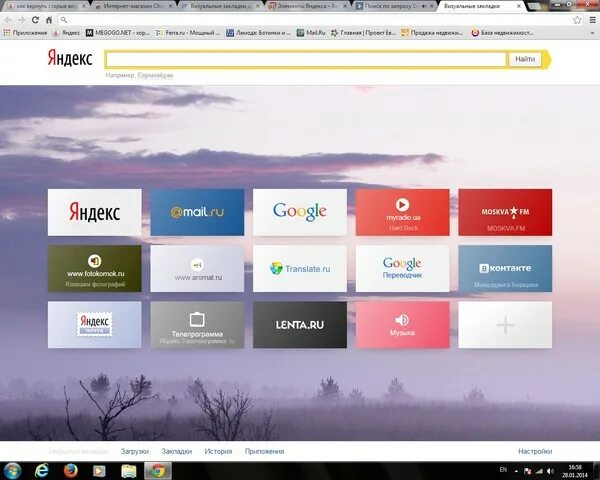Viewport: 600px width, 480px height.
Task: Open the Google Переводчик tile
Action: click(403, 268)
